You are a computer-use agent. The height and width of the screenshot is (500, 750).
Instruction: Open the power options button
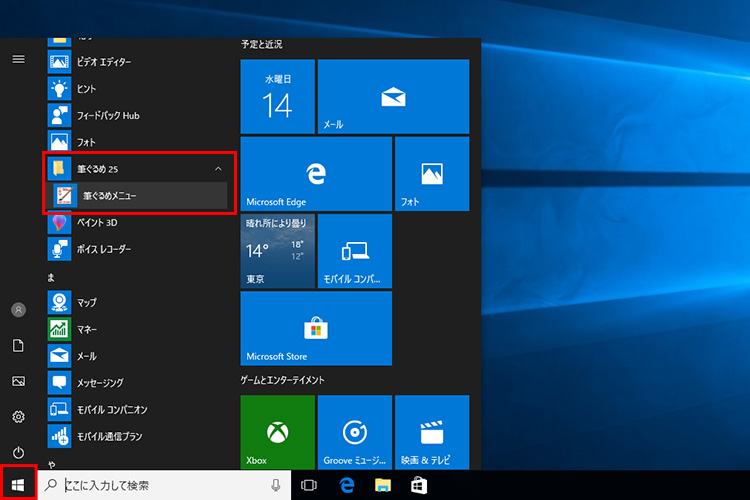click(18, 452)
